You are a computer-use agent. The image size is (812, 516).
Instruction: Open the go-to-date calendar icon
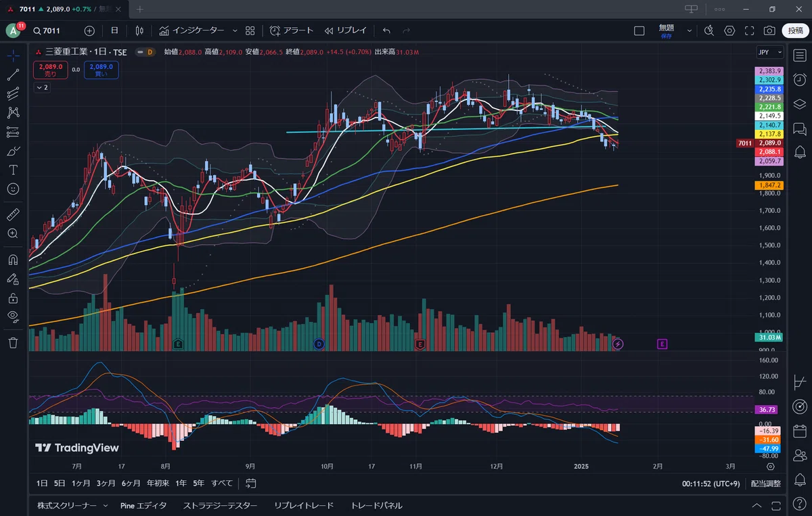coord(251,484)
